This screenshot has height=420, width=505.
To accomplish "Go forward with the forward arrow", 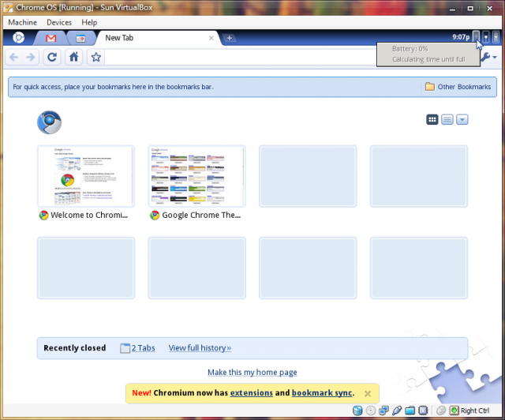I will [x=31, y=58].
